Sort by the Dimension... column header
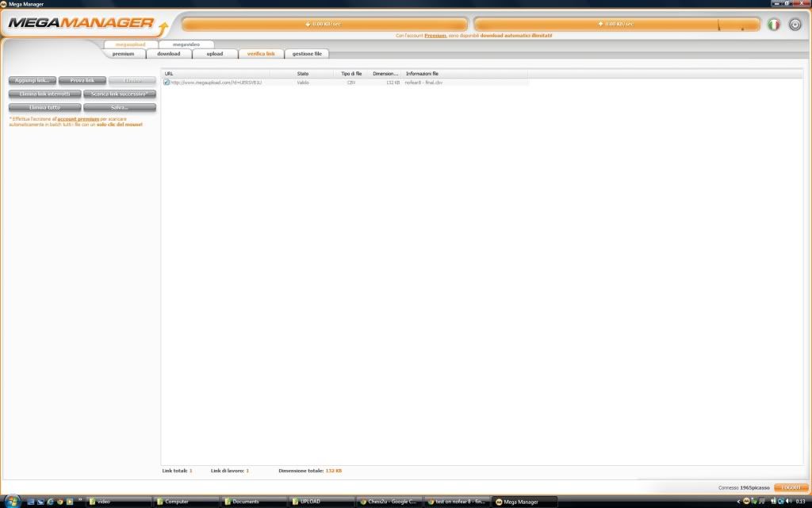This screenshot has width=812, height=508. coord(385,74)
